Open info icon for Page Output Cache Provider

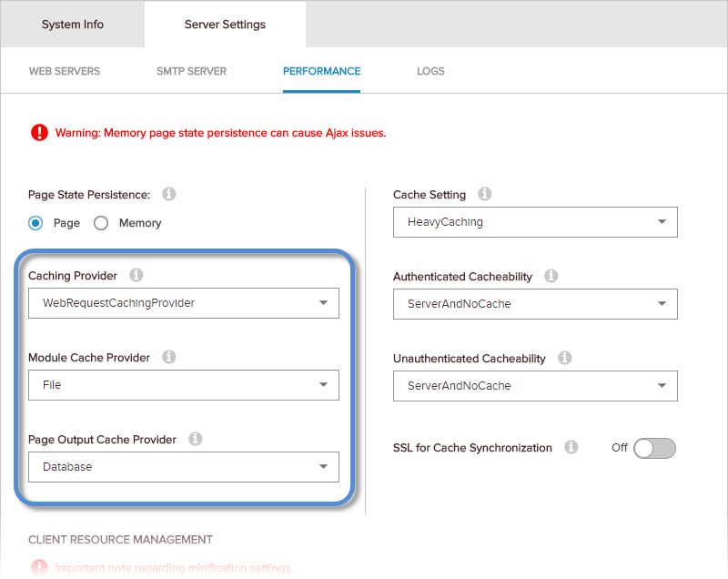196,438
